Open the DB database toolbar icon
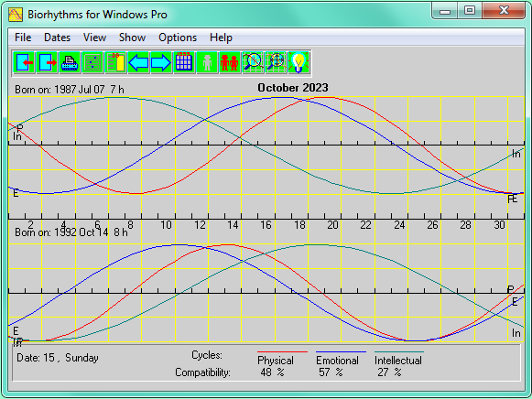The image size is (532, 399). (115, 62)
